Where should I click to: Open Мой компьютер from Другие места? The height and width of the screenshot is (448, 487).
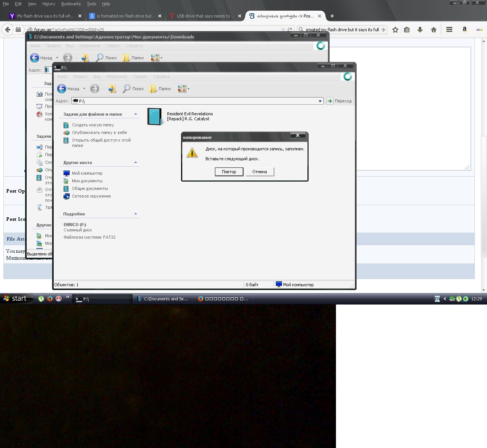click(87, 173)
